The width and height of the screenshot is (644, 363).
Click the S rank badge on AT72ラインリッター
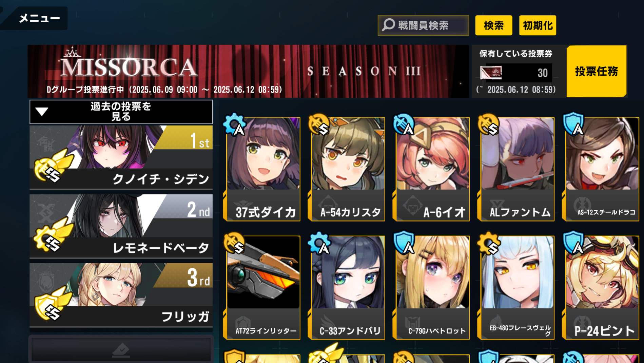(x=234, y=243)
